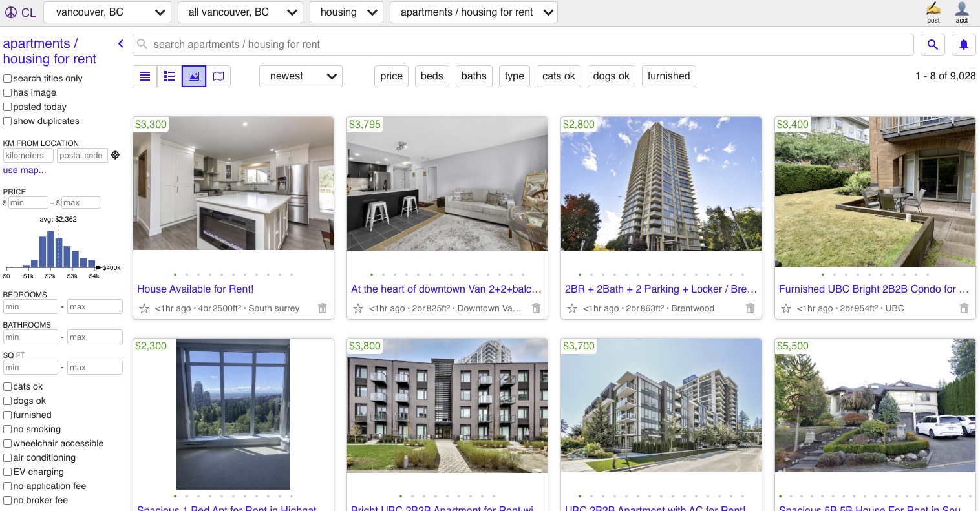Open House Available for Rent! listing title
The height and width of the screenshot is (511, 980).
tap(195, 289)
